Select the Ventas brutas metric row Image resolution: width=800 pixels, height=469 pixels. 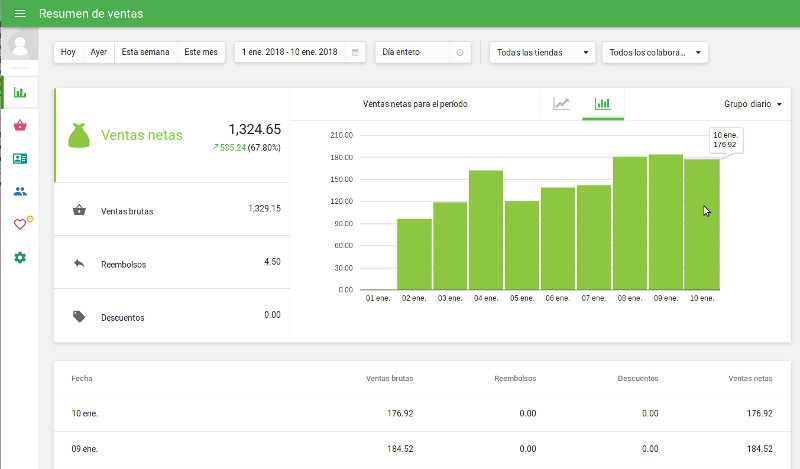point(172,210)
